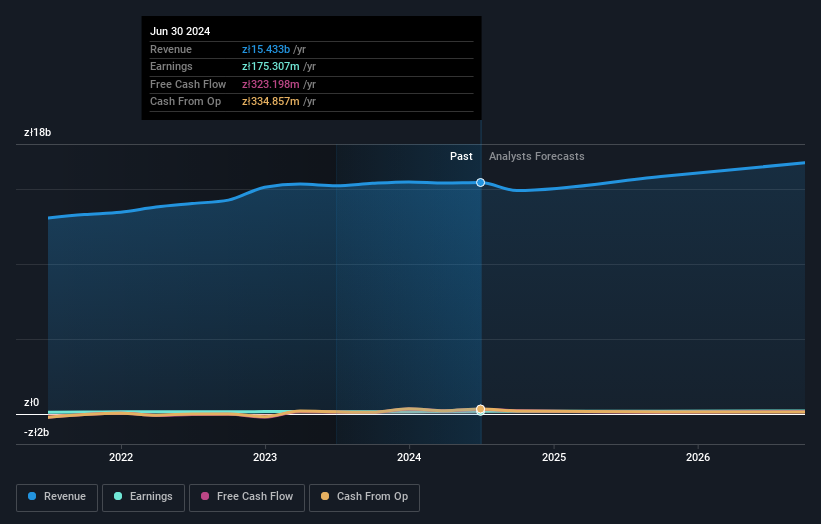
Task: Toggle the Cash From Op legend button
Action: point(364,497)
